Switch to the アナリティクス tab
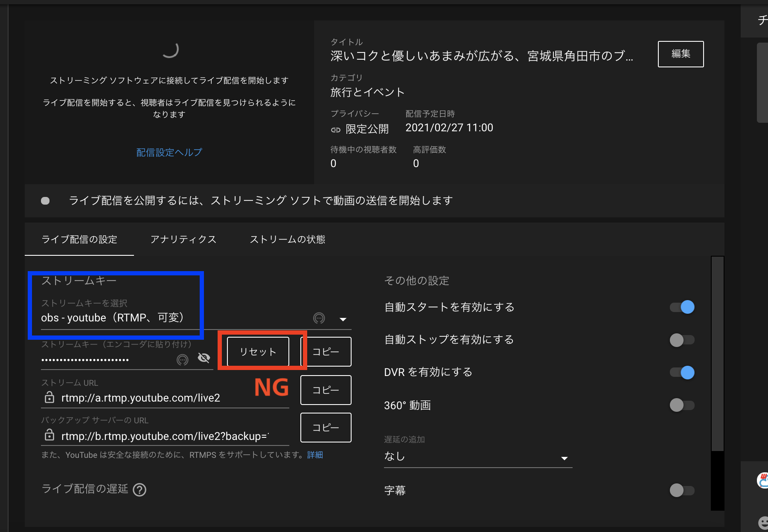Screen dimensions: 768x532 coord(183,239)
